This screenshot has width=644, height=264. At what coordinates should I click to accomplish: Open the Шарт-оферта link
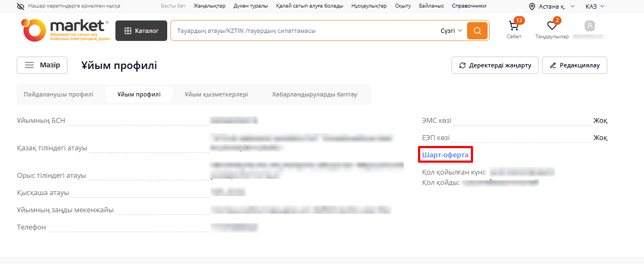445,155
